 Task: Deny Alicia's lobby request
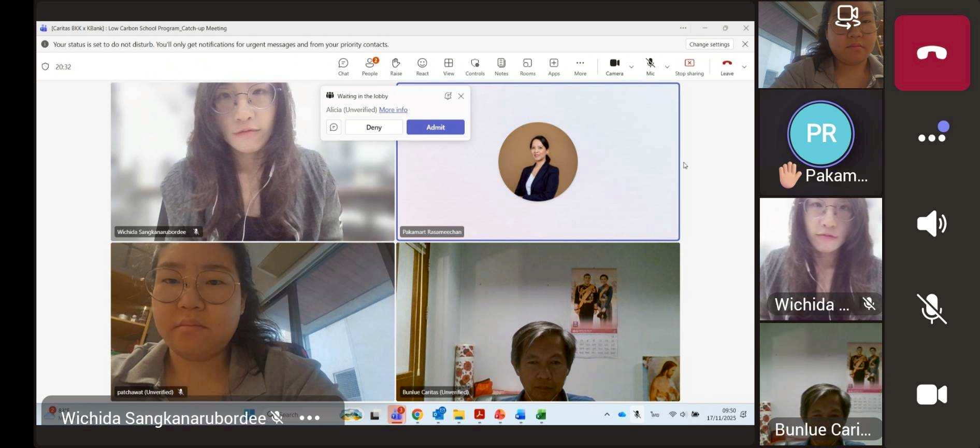373,127
